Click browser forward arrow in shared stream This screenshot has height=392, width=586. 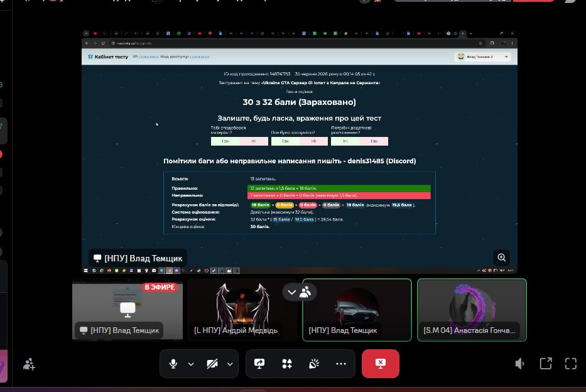(95, 43)
